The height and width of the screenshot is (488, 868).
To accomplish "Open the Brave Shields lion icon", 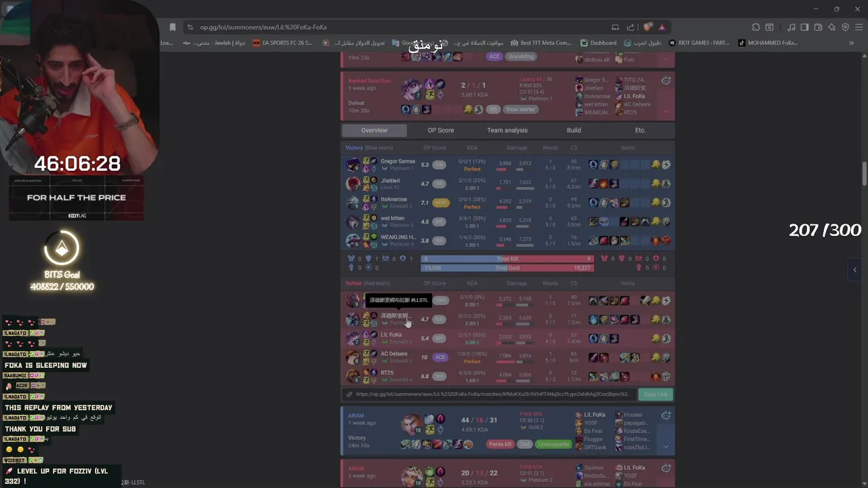I will click(x=648, y=27).
